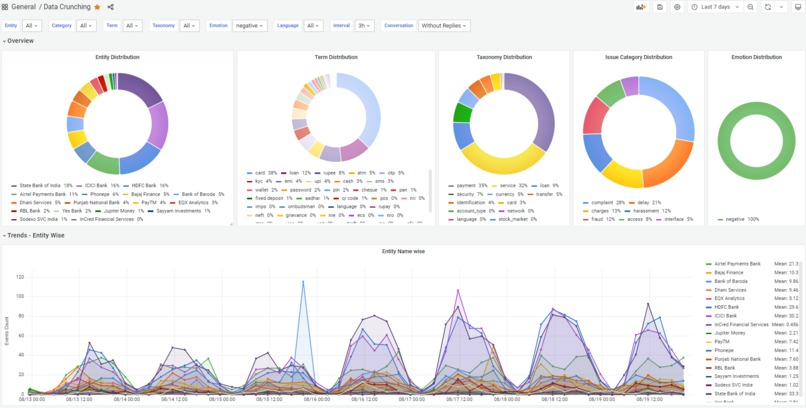Cycle the view mode monitor icon

click(x=797, y=7)
